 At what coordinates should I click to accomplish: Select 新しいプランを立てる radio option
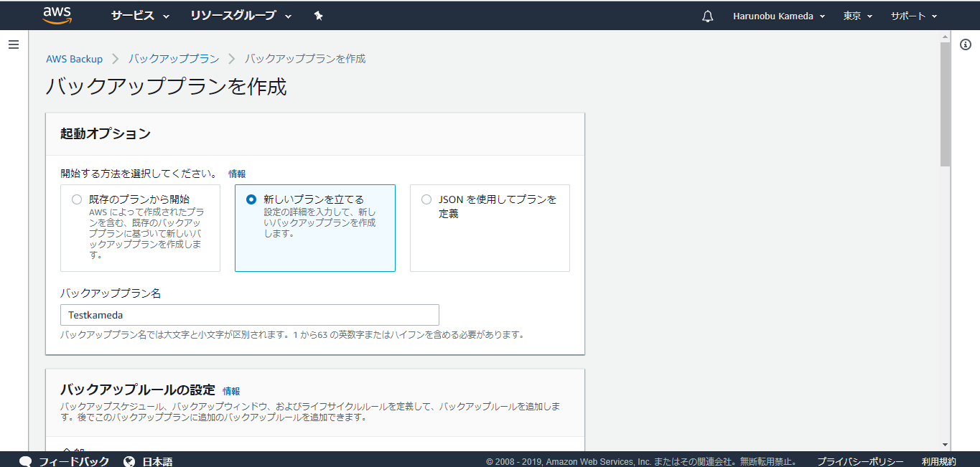point(251,199)
